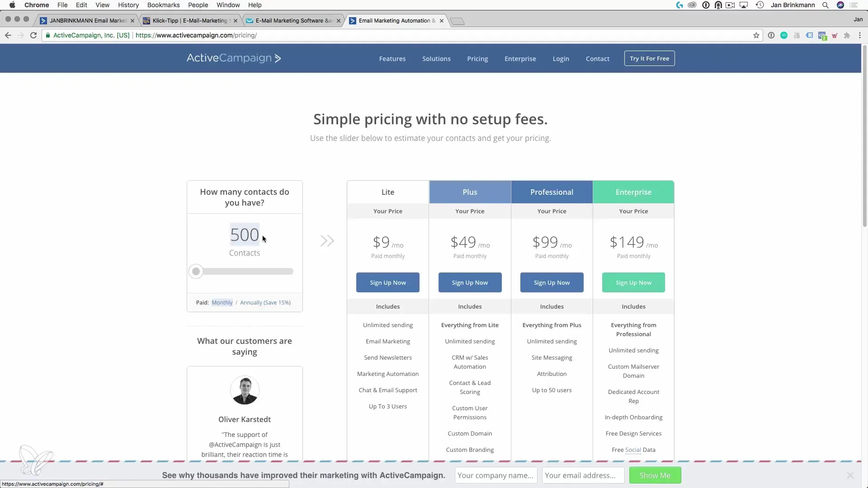Select the Monthly payment option
The image size is (868, 488).
tap(222, 302)
